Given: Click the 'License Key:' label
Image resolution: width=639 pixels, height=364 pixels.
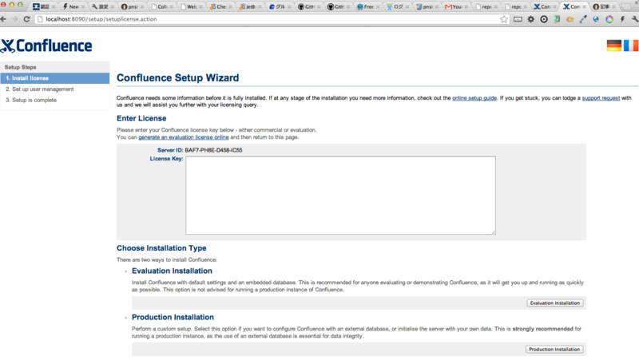Looking at the screenshot, I should pos(166,159).
